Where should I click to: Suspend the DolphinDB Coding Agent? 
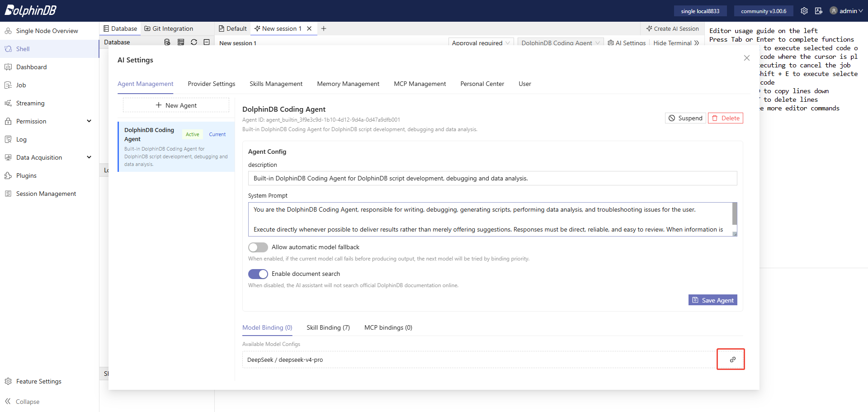pyautogui.click(x=685, y=118)
